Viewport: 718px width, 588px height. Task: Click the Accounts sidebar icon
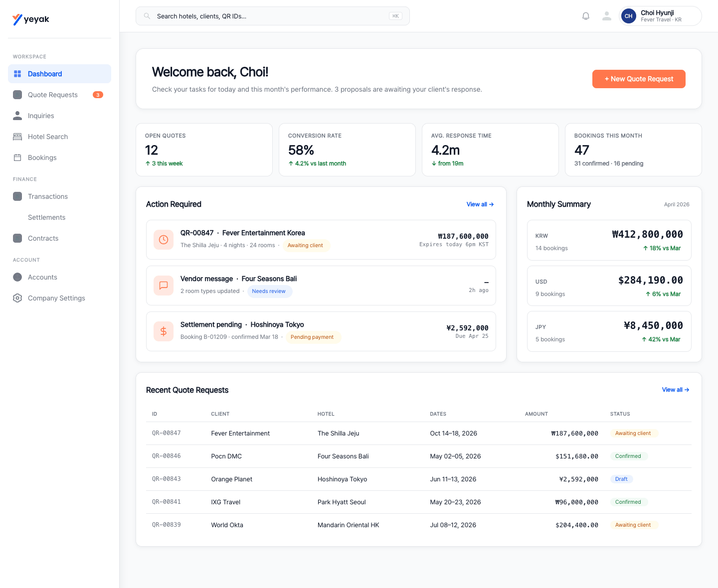[17, 277]
